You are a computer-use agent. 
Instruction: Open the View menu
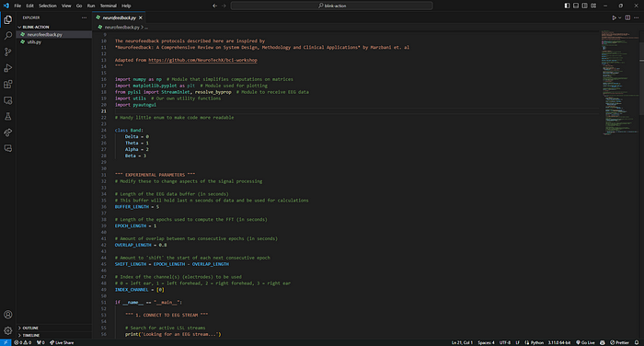(x=66, y=6)
